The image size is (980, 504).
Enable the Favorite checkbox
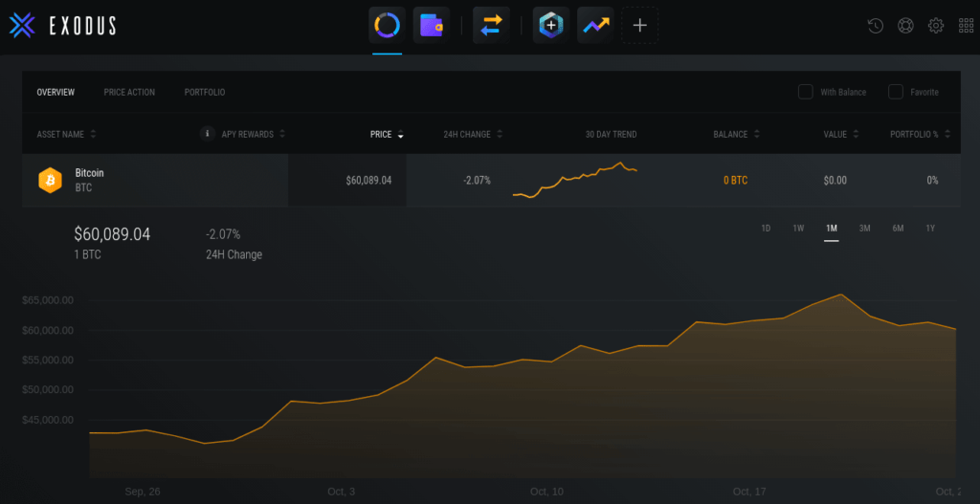896,92
